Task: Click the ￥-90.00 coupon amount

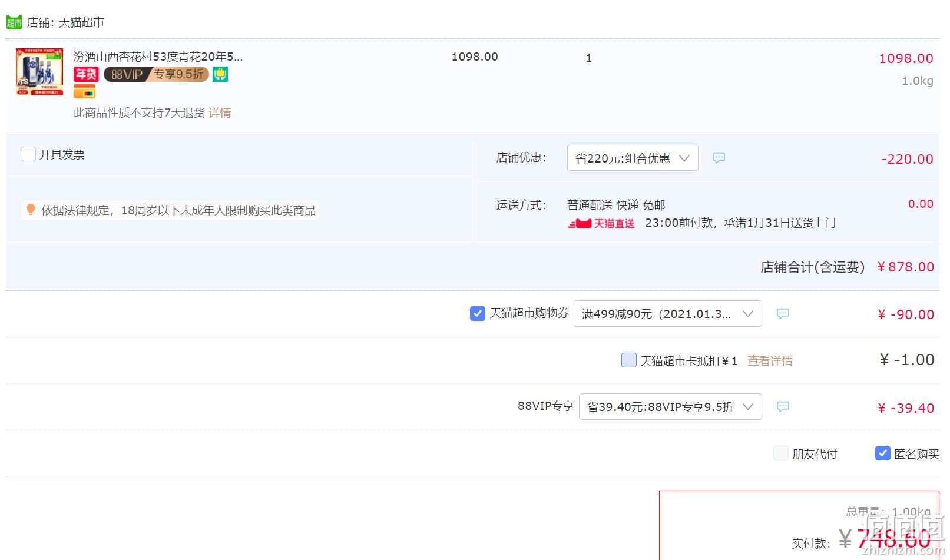Action: [x=906, y=314]
